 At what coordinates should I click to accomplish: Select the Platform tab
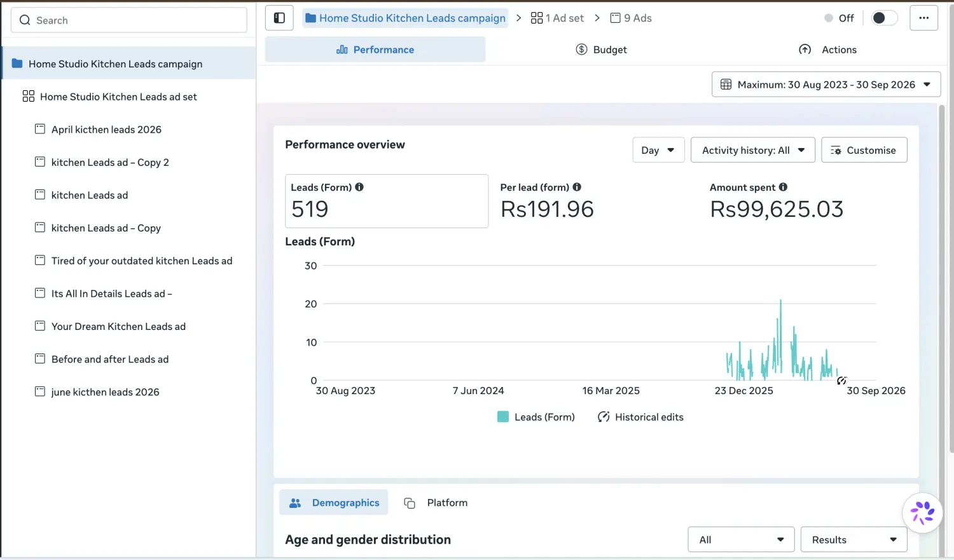pyautogui.click(x=436, y=503)
